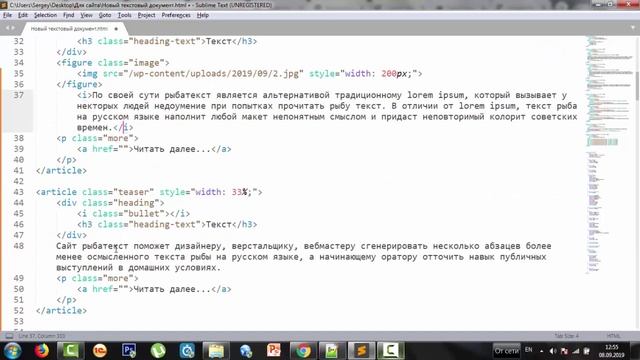The height and width of the screenshot is (360, 640).
Task: Open the green image editor taskbar icon
Action: pos(332,351)
